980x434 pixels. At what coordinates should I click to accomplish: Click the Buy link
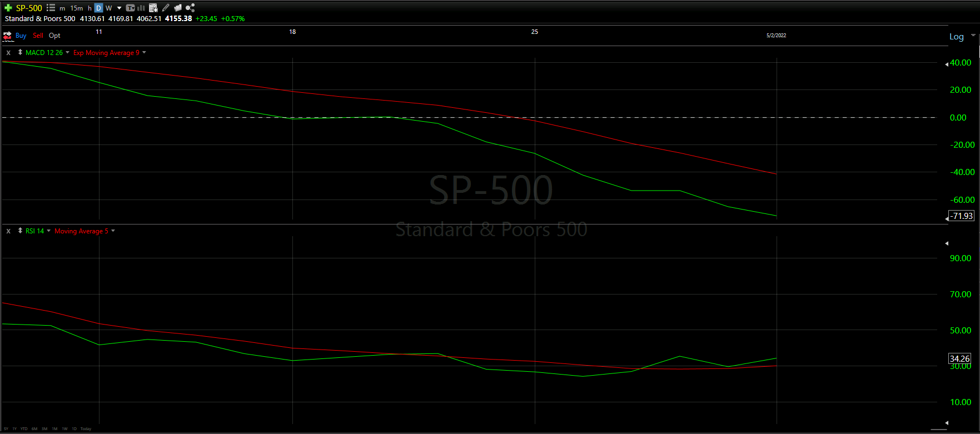[21, 36]
